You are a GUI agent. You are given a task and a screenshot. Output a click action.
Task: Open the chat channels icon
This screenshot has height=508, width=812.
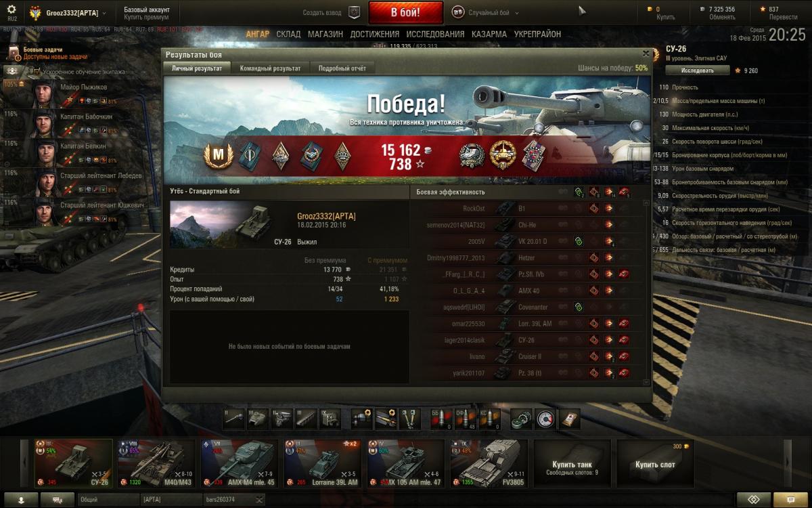[x=58, y=499]
